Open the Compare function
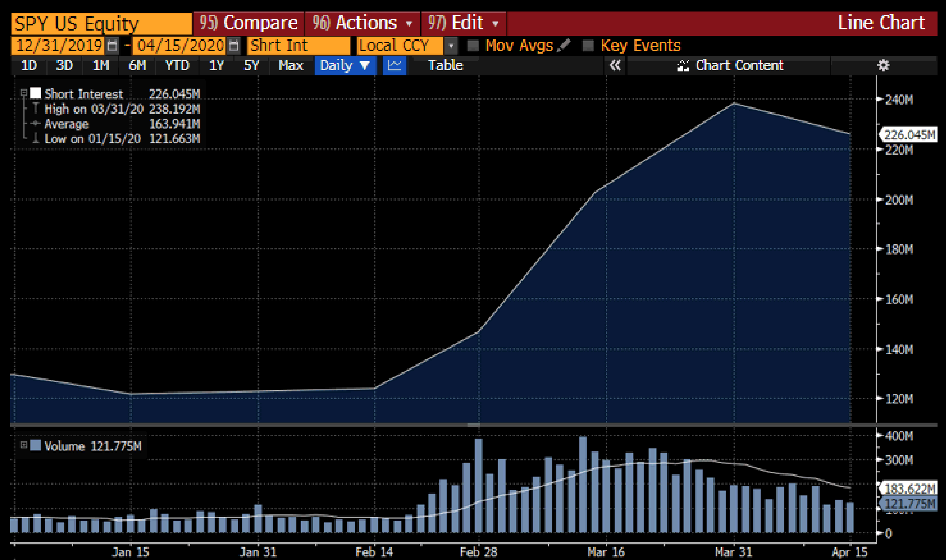Viewport: 946px width, 560px height. (x=249, y=23)
